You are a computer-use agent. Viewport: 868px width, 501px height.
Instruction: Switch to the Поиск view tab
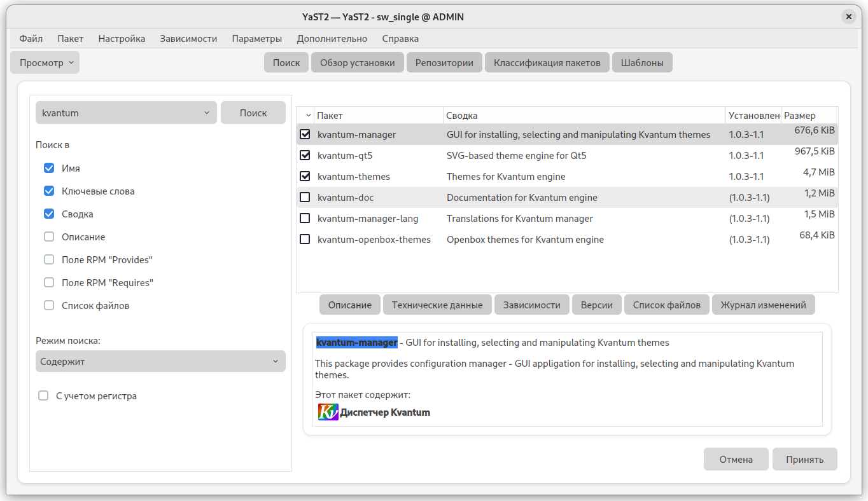pyautogui.click(x=286, y=63)
